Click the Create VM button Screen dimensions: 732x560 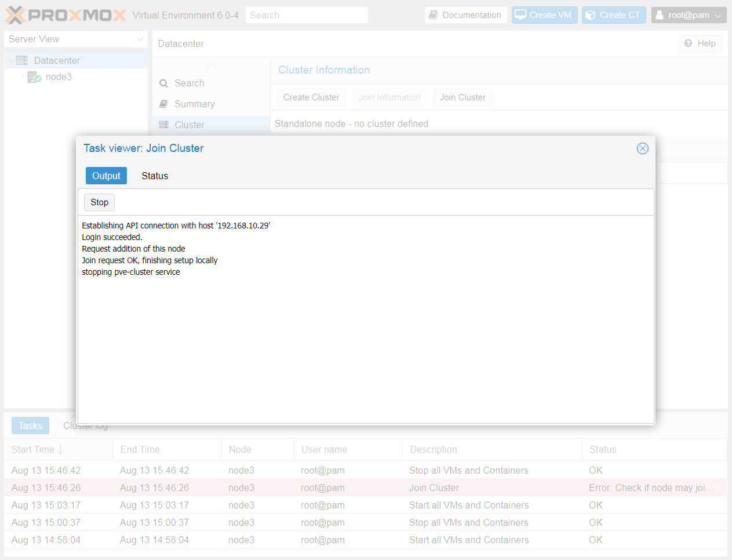pos(544,15)
